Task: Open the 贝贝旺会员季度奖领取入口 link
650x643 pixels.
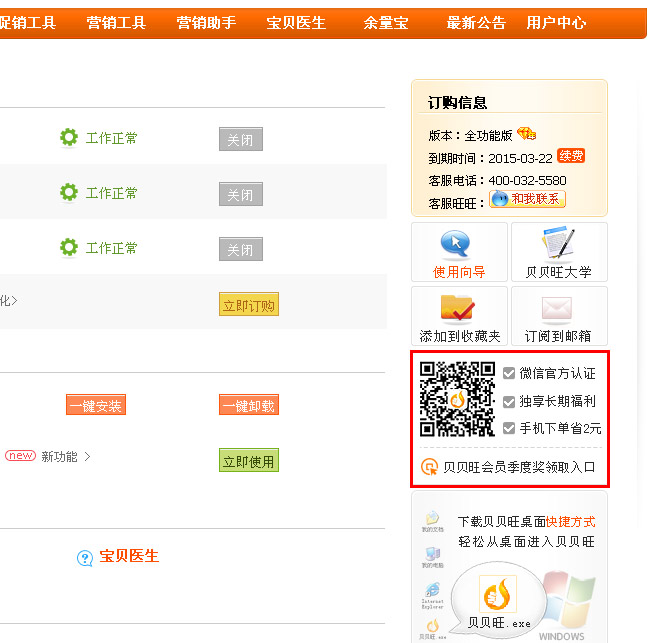Action: click(x=519, y=467)
